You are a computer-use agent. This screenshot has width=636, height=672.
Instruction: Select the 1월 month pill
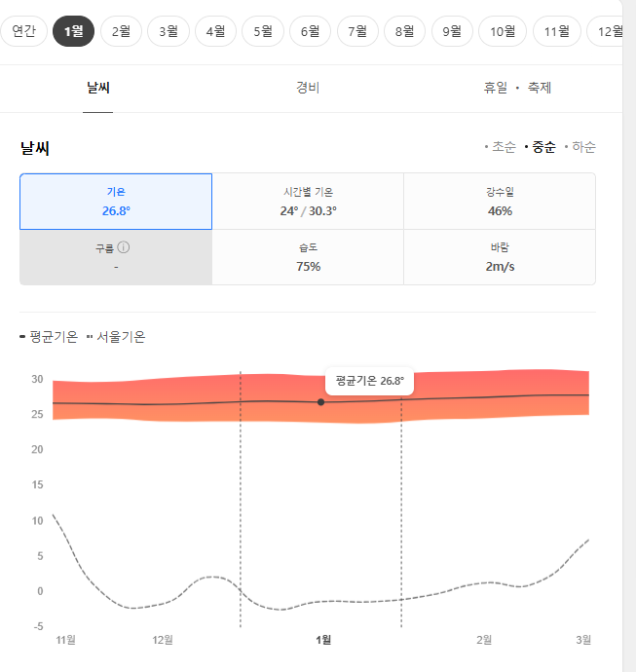(73, 31)
